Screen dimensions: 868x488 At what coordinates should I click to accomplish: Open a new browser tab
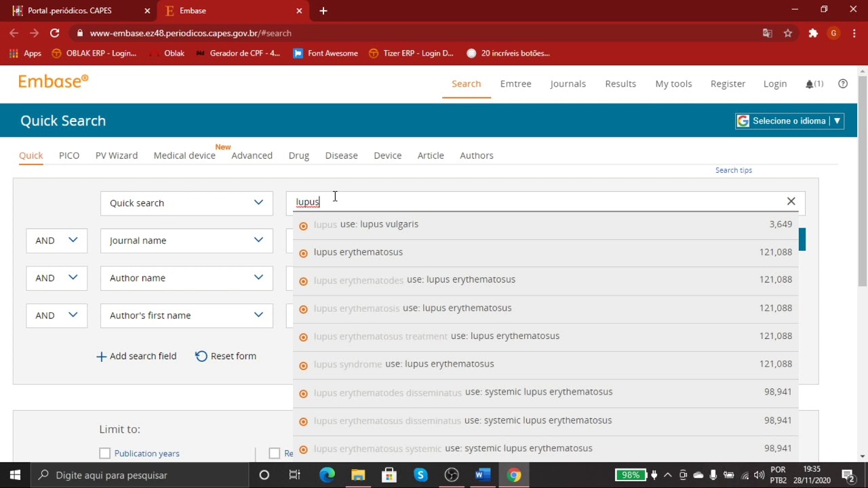tap(323, 11)
